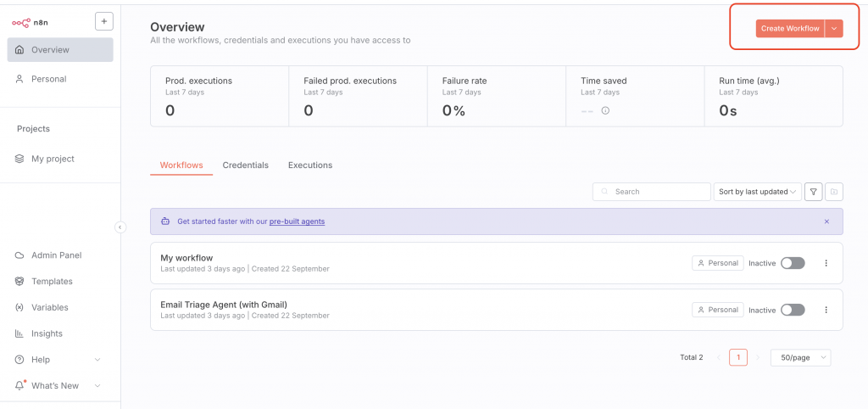Screen dimensions: 868x409
Task: Open the Sort by last updated dropdown
Action: (758, 192)
